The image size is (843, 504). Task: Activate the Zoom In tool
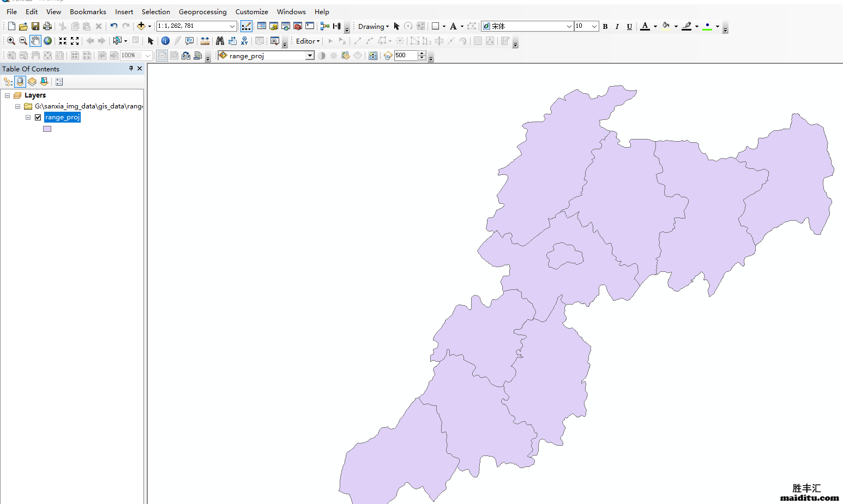[x=10, y=40]
